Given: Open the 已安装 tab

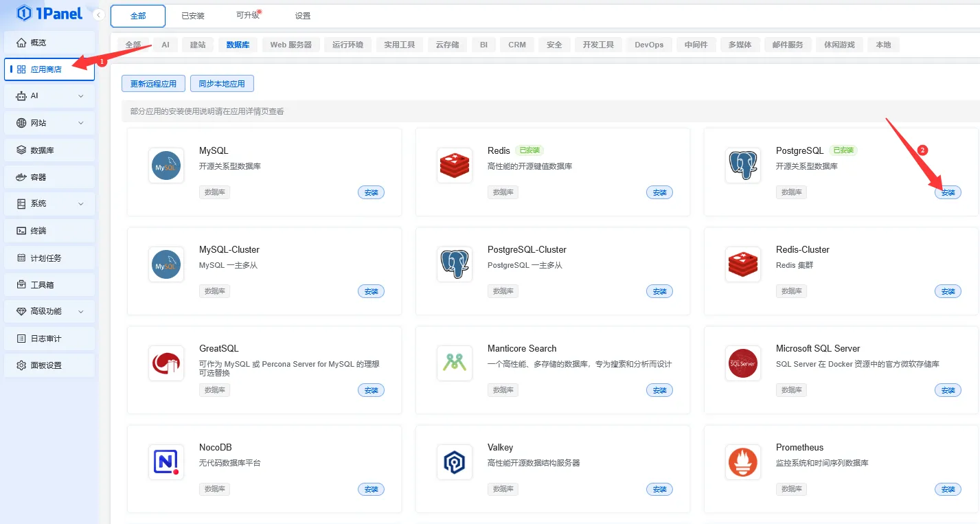Looking at the screenshot, I should pyautogui.click(x=193, y=16).
